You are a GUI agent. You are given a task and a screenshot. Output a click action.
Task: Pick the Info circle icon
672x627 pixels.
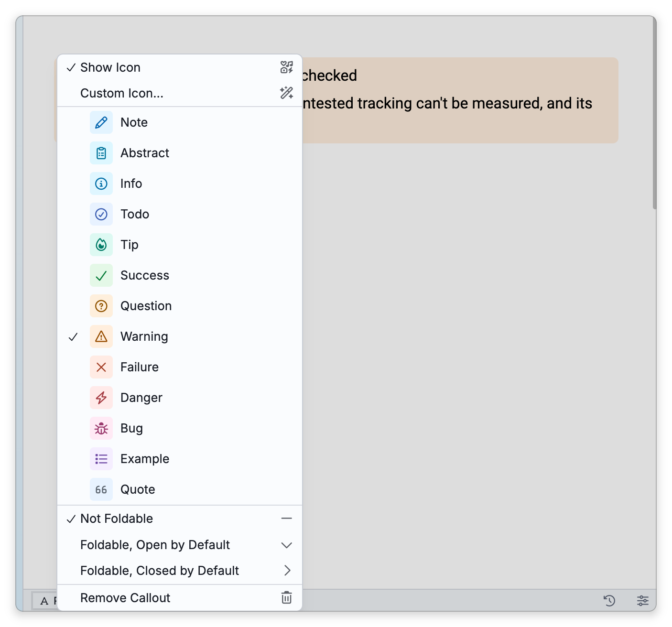click(x=101, y=184)
